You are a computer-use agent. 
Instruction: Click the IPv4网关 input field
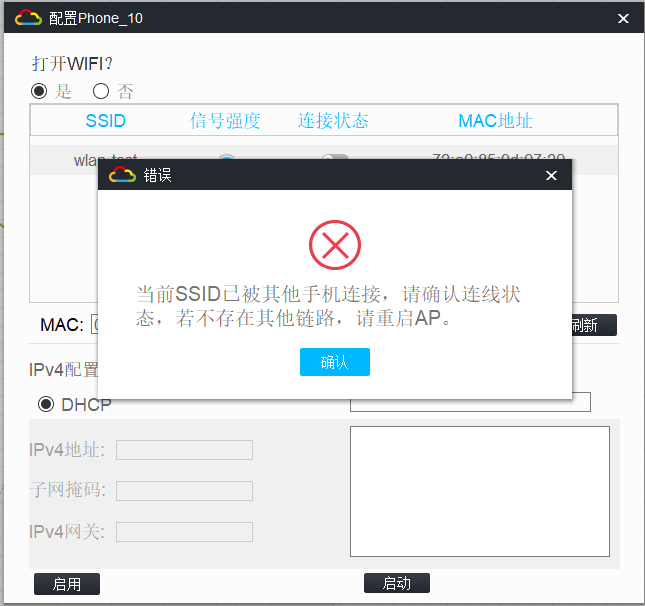coord(184,532)
